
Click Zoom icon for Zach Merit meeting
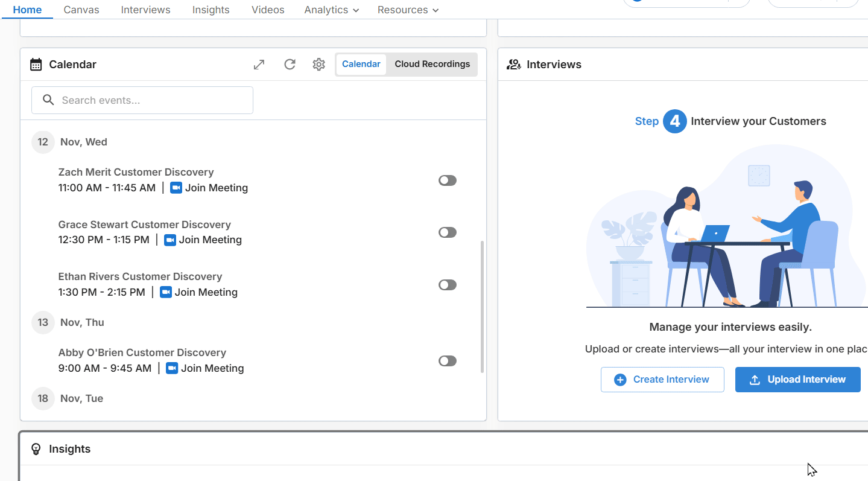(x=176, y=188)
